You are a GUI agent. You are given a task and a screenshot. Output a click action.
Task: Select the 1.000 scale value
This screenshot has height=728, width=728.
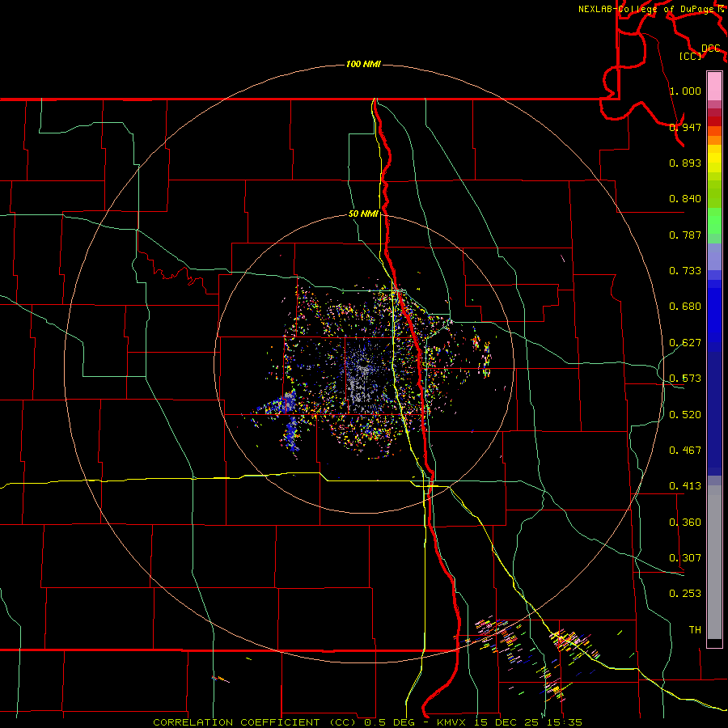pyautogui.click(x=685, y=91)
